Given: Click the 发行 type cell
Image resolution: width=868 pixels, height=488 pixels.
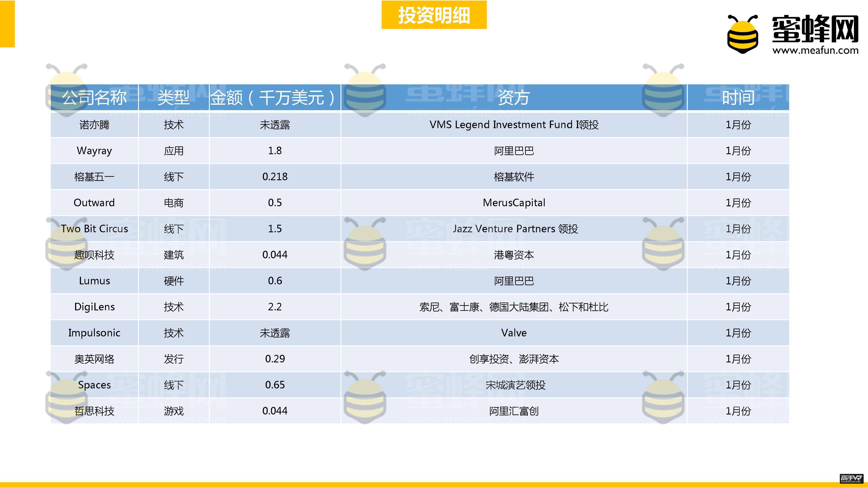Looking at the screenshot, I should [x=174, y=359].
